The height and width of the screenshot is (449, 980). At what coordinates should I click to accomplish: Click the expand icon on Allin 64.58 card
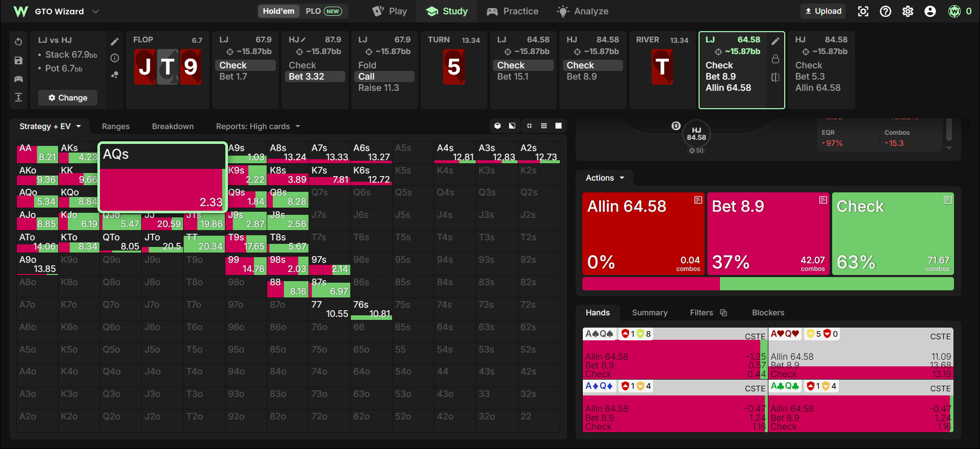pos(699,200)
